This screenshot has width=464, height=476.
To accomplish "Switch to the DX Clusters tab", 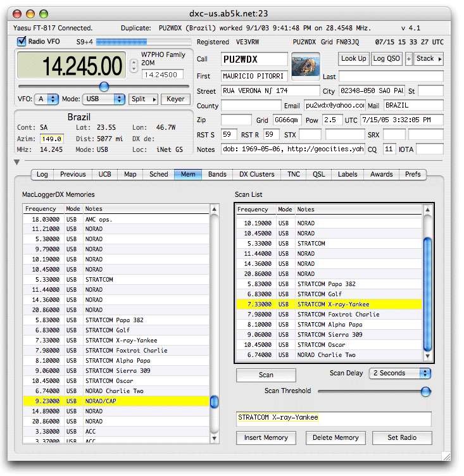I will (256, 174).
